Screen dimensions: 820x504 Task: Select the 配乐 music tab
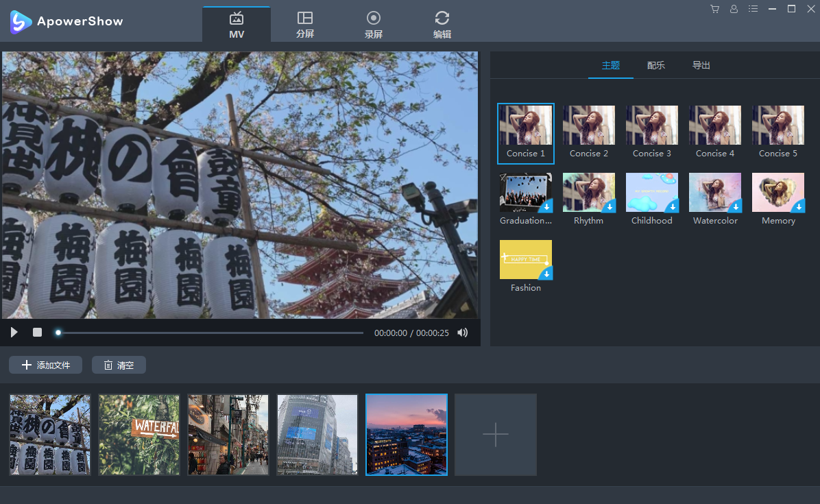coord(656,66)
